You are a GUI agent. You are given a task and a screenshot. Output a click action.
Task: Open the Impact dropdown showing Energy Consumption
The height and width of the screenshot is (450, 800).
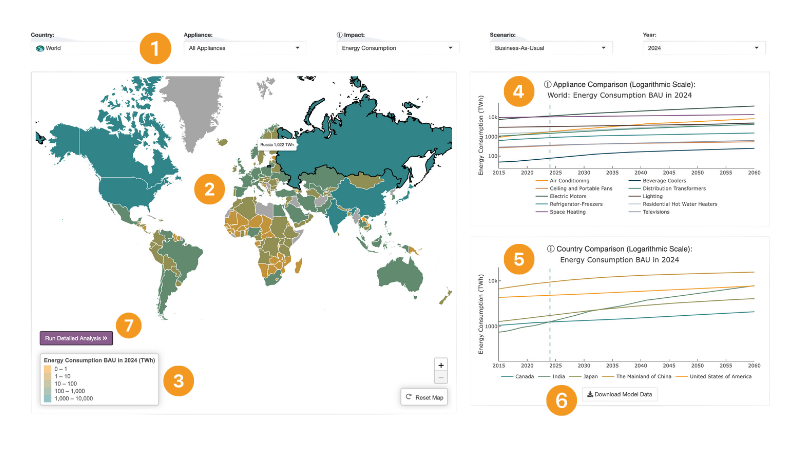[398, 48]
